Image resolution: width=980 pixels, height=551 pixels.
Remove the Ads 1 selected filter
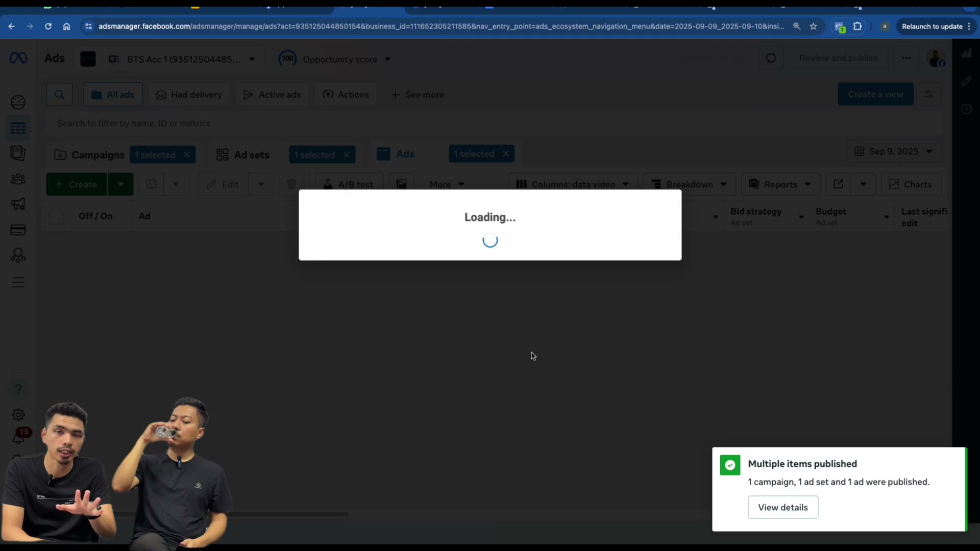point(506,154)
